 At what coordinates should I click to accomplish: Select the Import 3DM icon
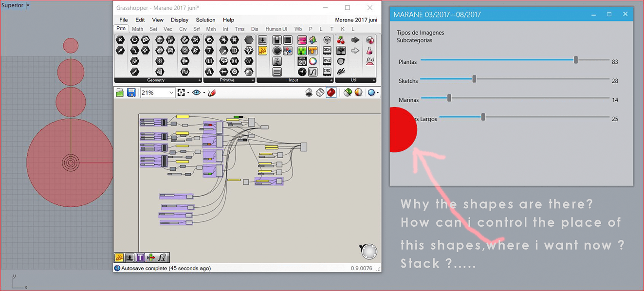point(327,51)
